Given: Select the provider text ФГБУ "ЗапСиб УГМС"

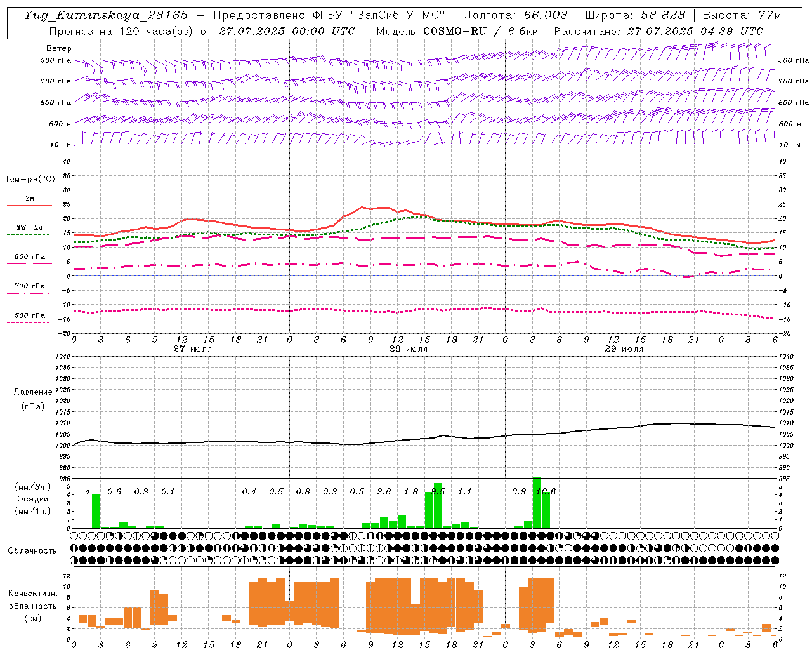Looking at the screenshot, I should (379, 15).
